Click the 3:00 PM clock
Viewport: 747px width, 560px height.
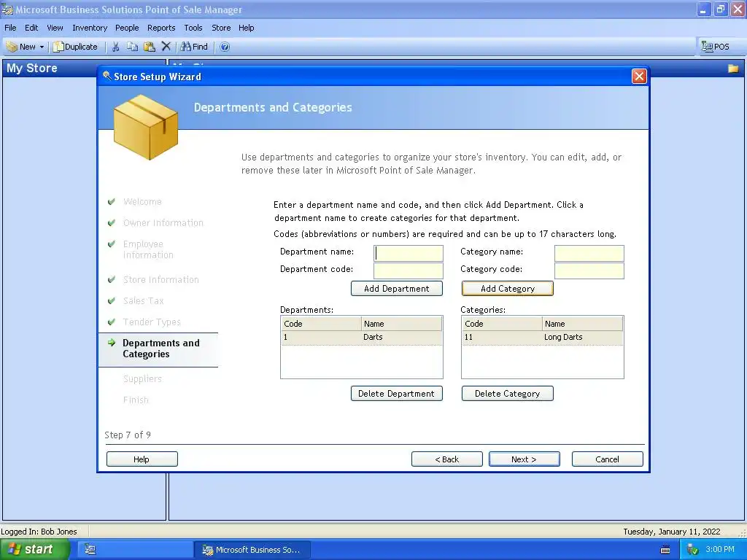[x=720, y=550]
